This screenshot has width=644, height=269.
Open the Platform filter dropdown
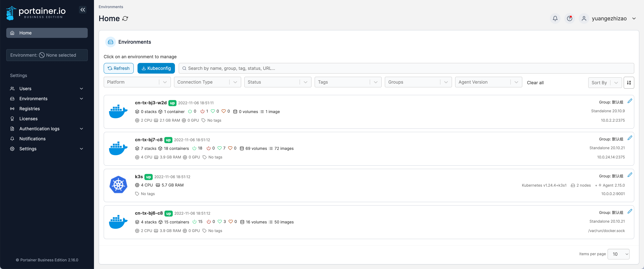(137, 82)
